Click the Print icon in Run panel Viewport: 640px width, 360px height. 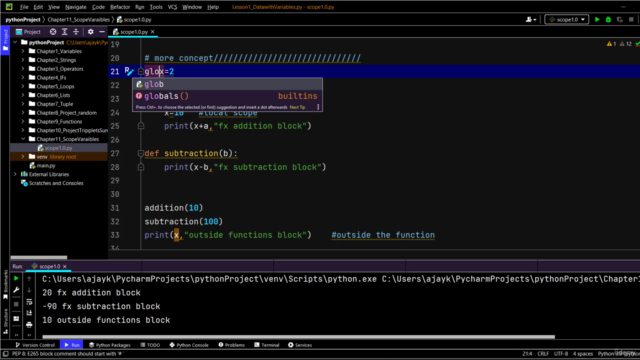click(29, 325)
